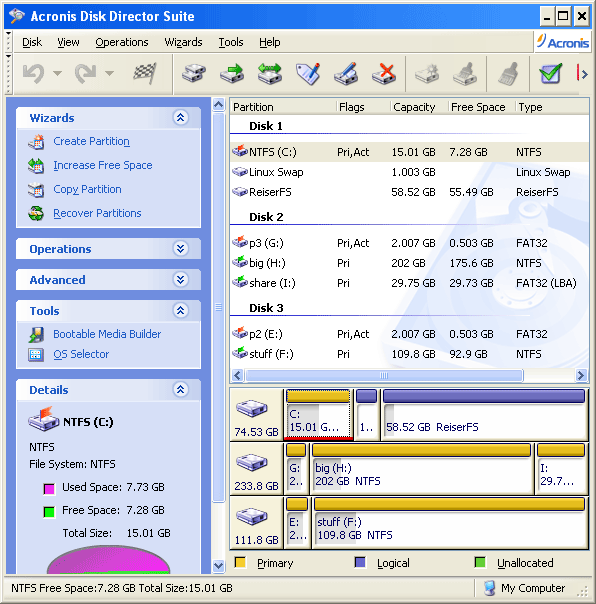
Task: Click the sidebar scroll up arrow
Action: pyautogui.click(x=218, y=104)
